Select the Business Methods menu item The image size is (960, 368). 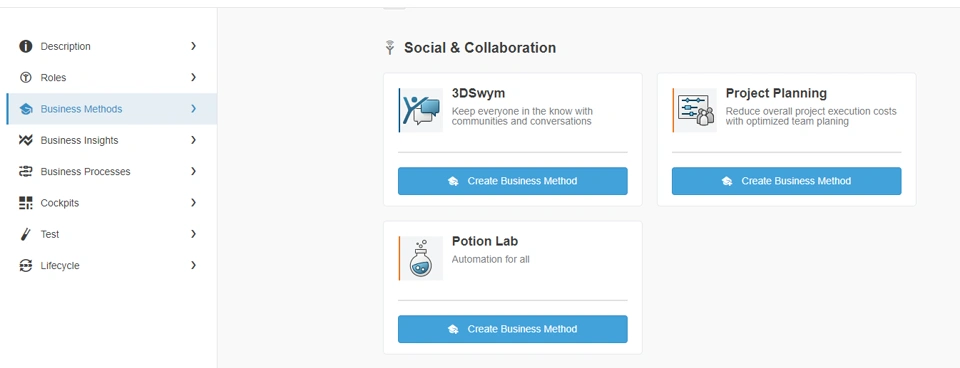coord(111,109)
